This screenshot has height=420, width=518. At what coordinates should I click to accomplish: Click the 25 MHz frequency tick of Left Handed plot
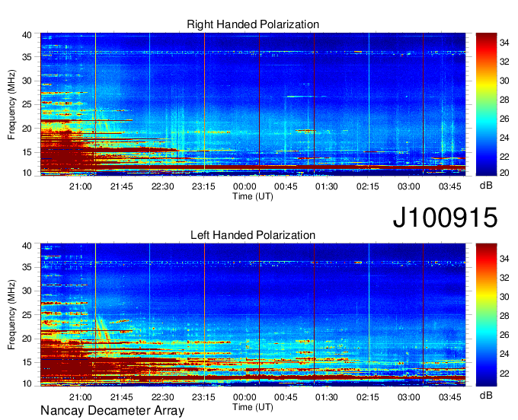(27, 315)
